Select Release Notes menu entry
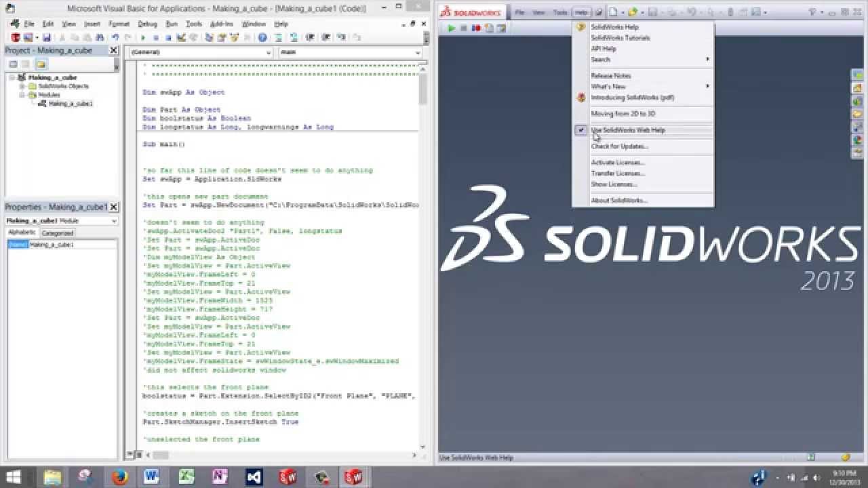Viewport: 868px width, 488px height. click(x=611, y=76)
